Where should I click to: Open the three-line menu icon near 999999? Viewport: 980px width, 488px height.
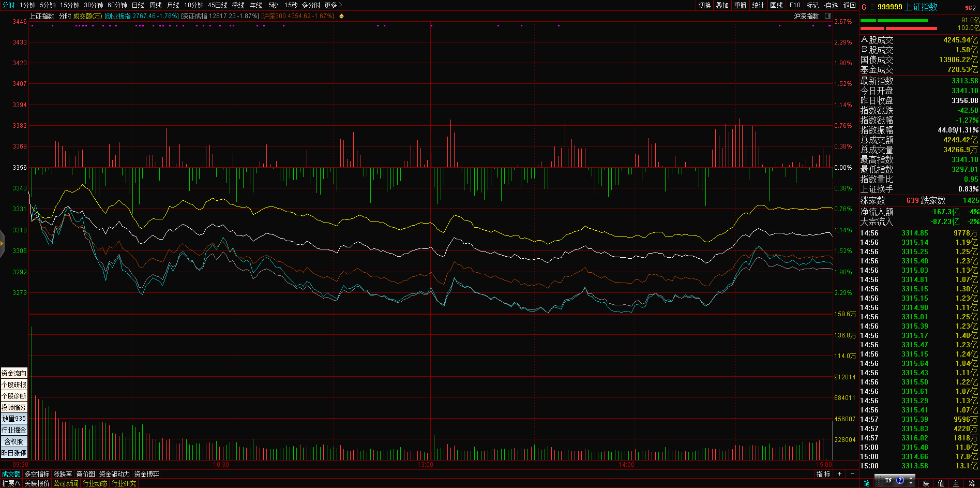872,7
